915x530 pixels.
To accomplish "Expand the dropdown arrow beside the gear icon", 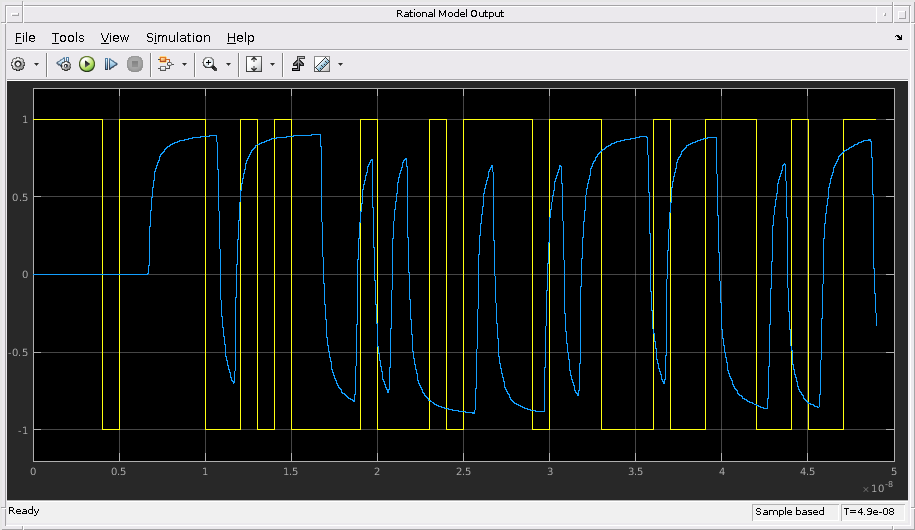I will (37, 64).
